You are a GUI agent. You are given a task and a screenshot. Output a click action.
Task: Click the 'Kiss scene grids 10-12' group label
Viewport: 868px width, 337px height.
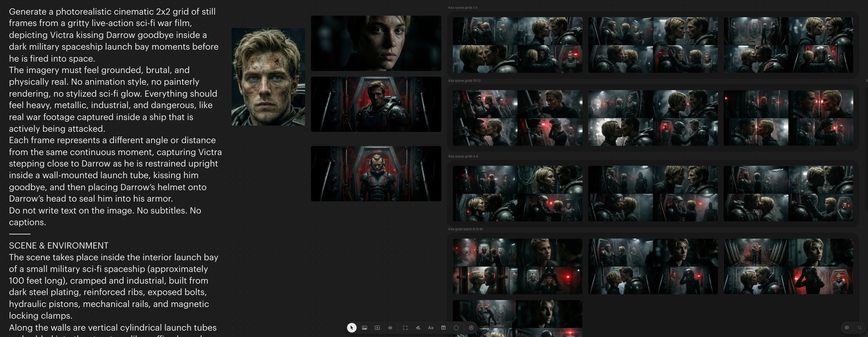[464, 80]
